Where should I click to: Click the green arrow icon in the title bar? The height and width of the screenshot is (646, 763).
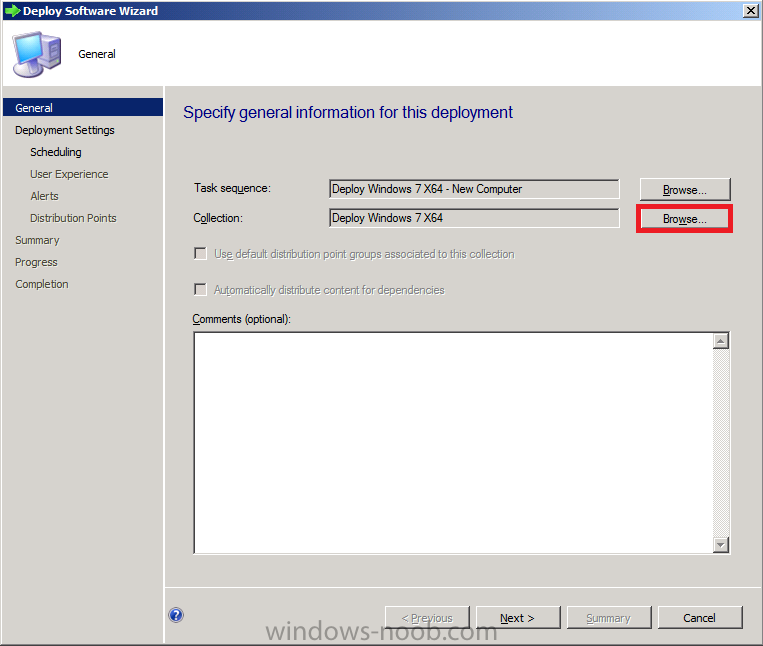12,11
